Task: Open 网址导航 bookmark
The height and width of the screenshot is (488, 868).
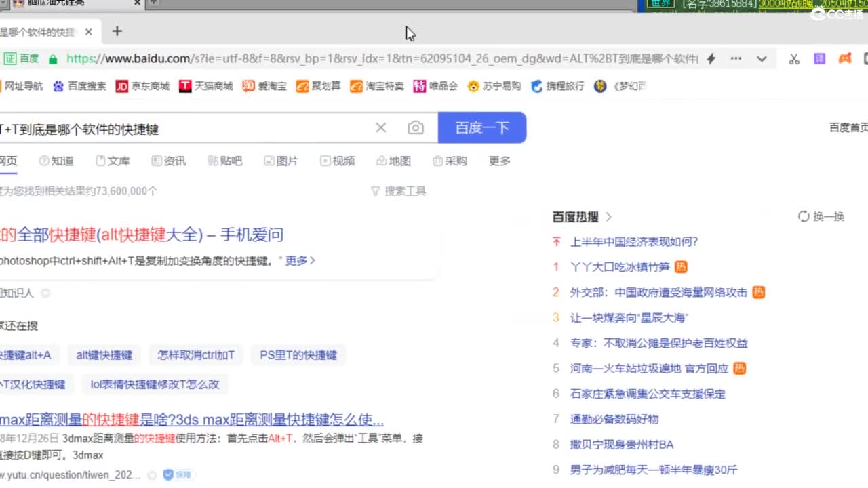Action: coord(21,86)
